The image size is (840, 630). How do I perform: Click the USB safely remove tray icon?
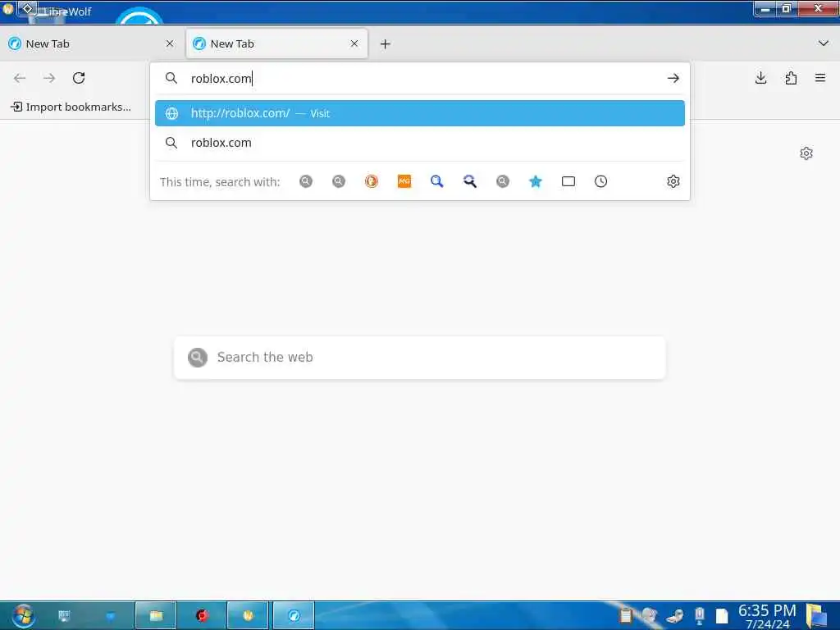tap(699, 615)
